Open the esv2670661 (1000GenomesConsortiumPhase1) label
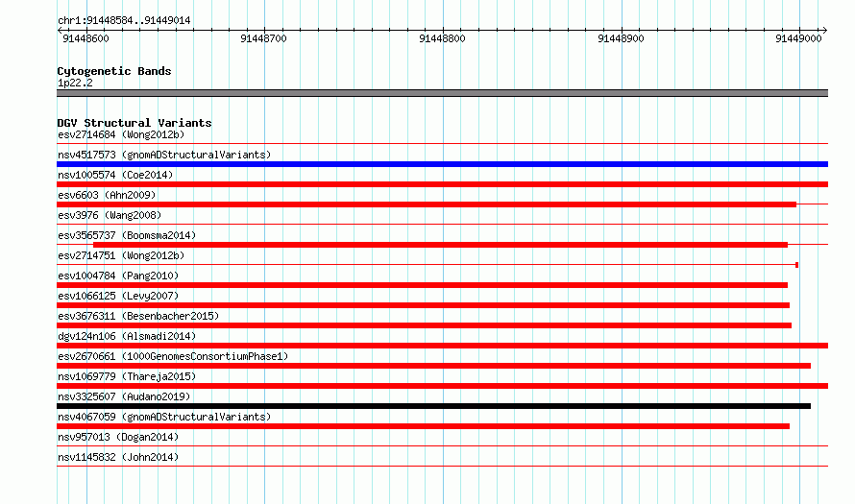The width and height of the screenshot is (855, 504). click(x=173, y=356)
